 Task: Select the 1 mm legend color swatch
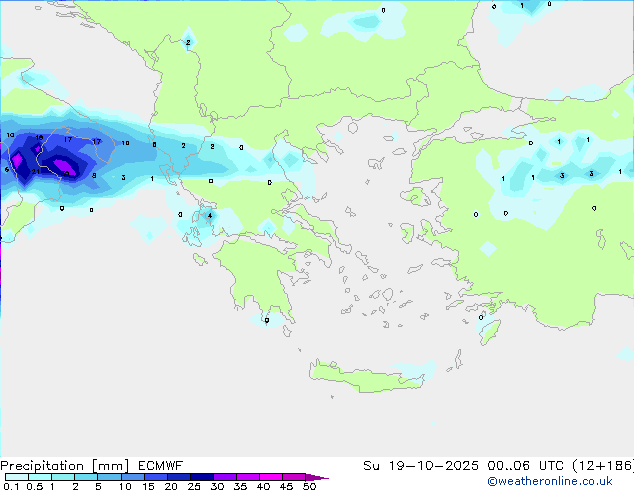click(x=63, y=477)
